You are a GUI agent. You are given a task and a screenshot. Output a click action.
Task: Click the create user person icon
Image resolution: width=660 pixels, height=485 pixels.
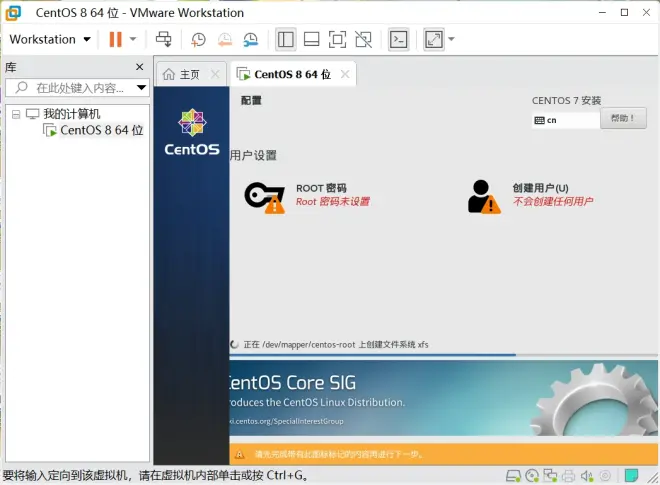pyautogui.click(x=484, y=197)
